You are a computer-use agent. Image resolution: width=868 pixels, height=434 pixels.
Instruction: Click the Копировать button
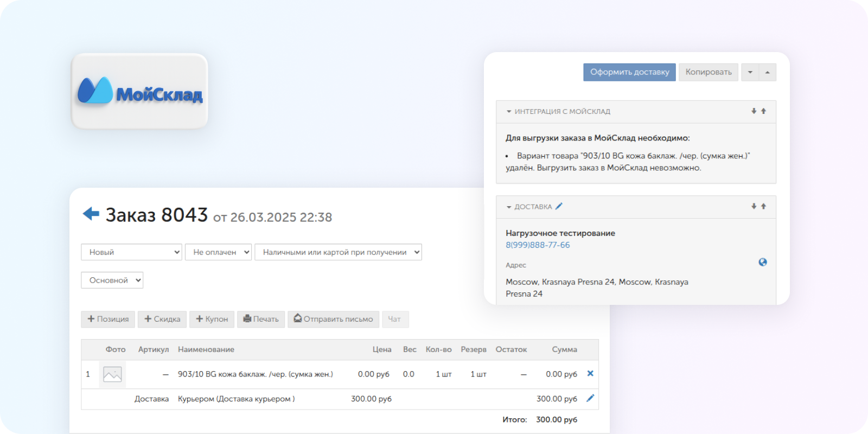[x=709, y=72]
